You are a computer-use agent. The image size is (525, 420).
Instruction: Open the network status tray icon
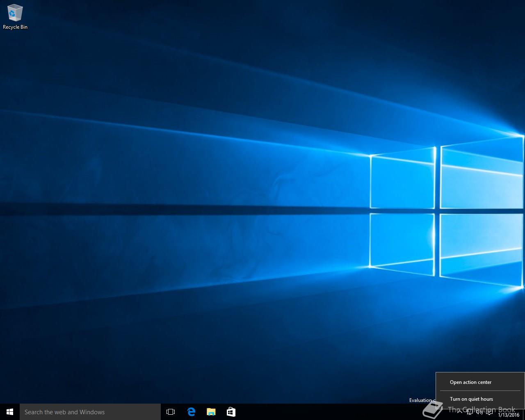click(470, 412)
